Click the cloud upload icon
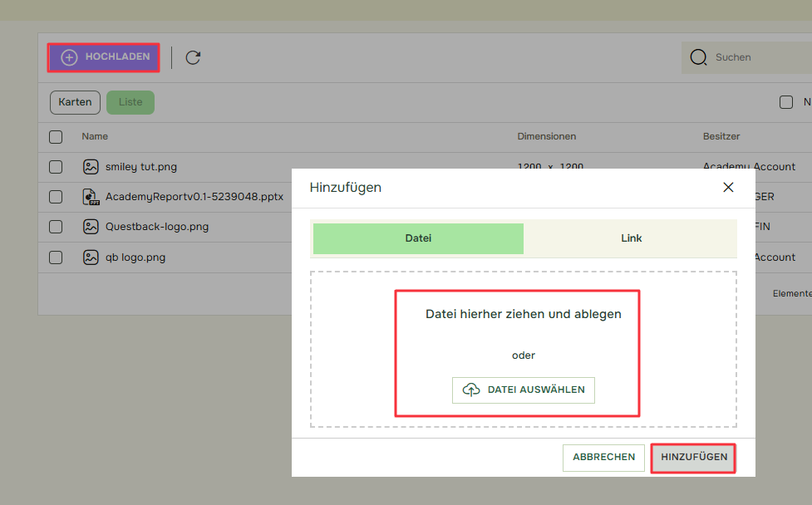This screenshot has height=505, width=812. tap(470, 390)
